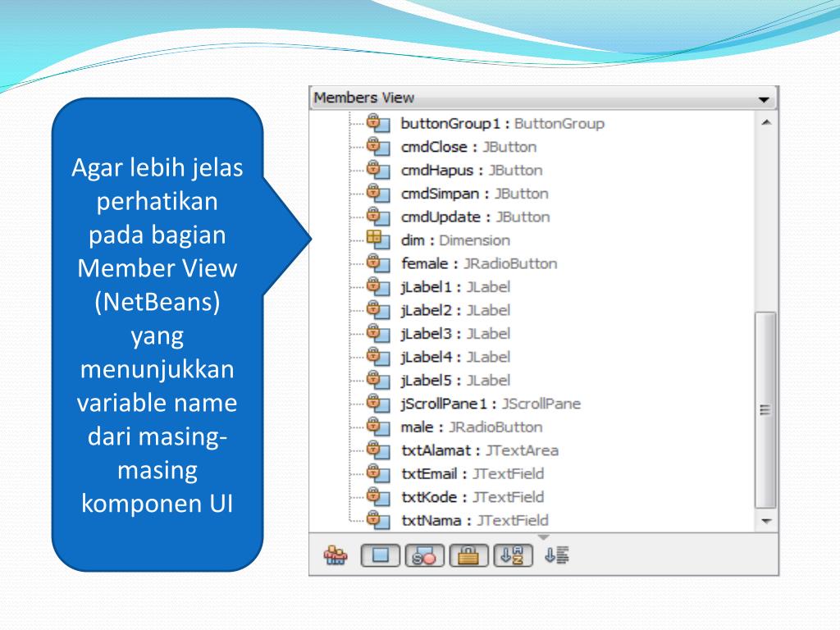This screenshot has width=840, height=630.
Task: Click the field icon beside cmdHapus
Action: point(378,170)
